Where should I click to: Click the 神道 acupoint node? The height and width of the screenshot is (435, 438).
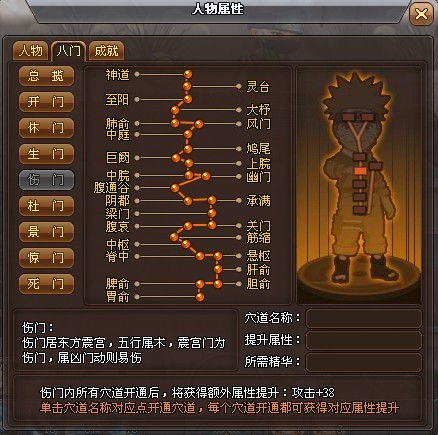(x=188, y=74)
